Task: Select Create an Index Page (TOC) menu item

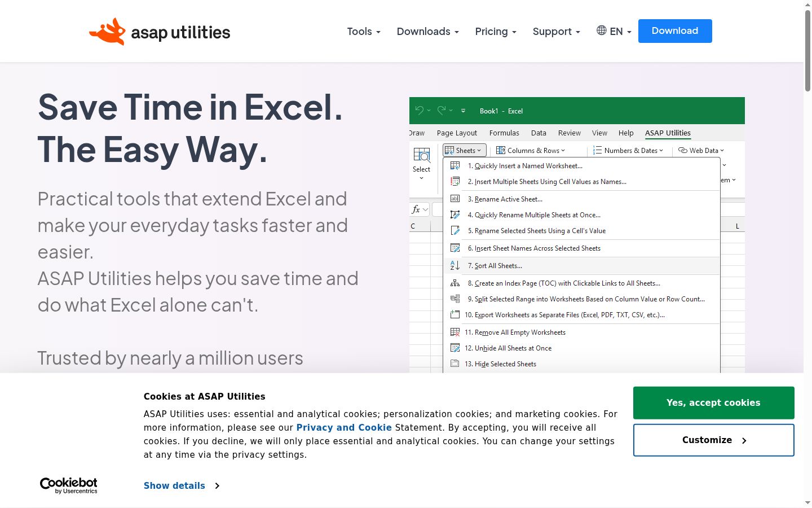Action: click(581, 283)
